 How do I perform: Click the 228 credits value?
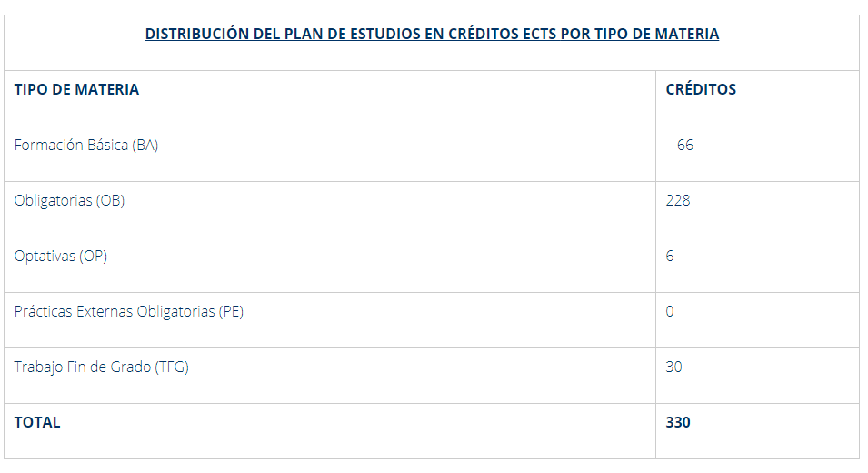coord(678,201)
